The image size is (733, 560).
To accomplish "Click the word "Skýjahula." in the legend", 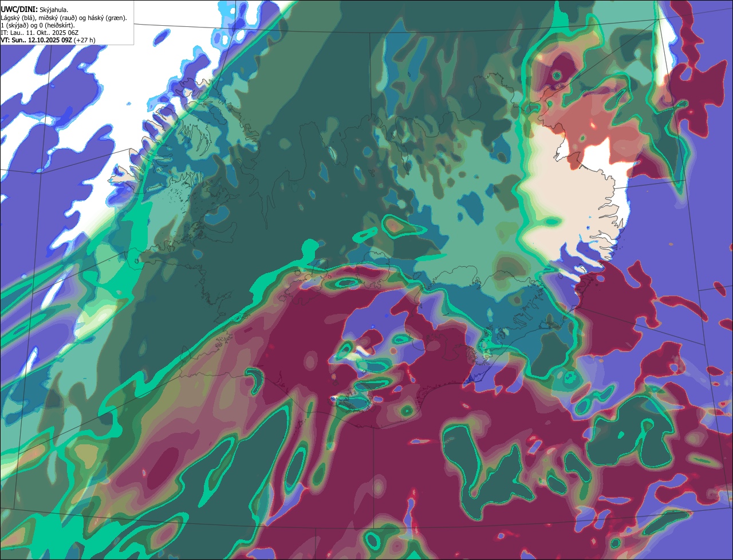I will [54, 10].
